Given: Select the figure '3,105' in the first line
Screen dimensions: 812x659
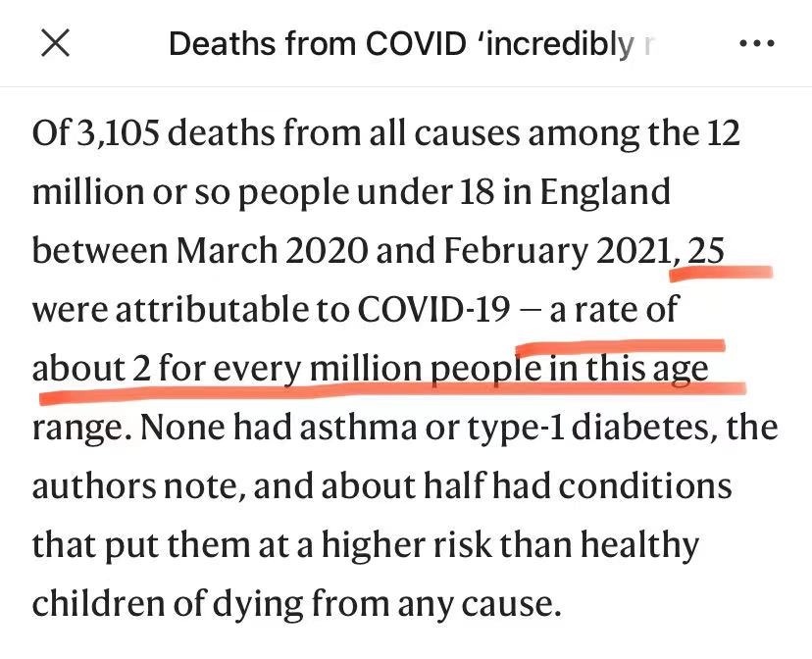Looking at the screenshot, I should click(x=118, y=133).
